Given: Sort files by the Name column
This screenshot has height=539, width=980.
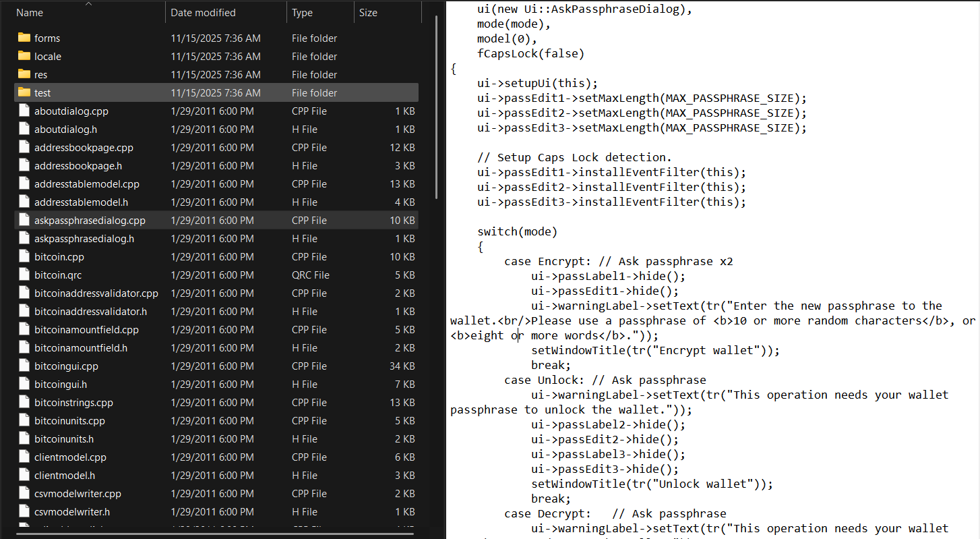Looking at the screenshot, I should (x=29, y=11).
